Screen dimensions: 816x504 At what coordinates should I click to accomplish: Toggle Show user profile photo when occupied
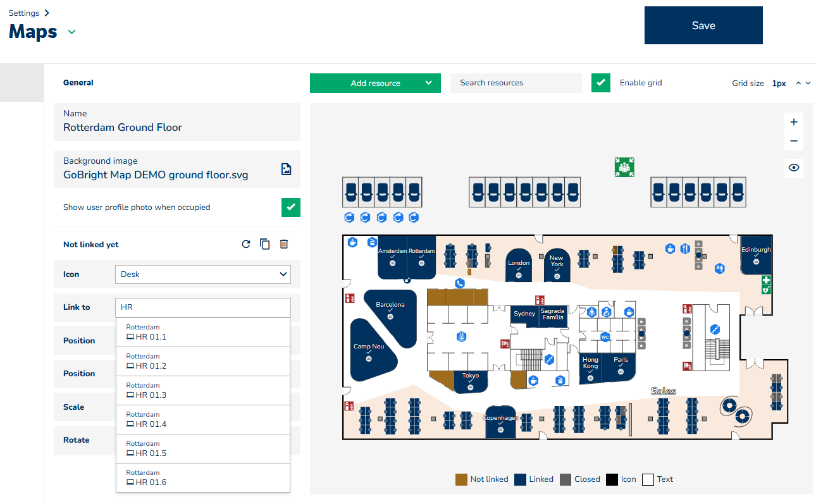pyautogui.click(x=290, y=207)
